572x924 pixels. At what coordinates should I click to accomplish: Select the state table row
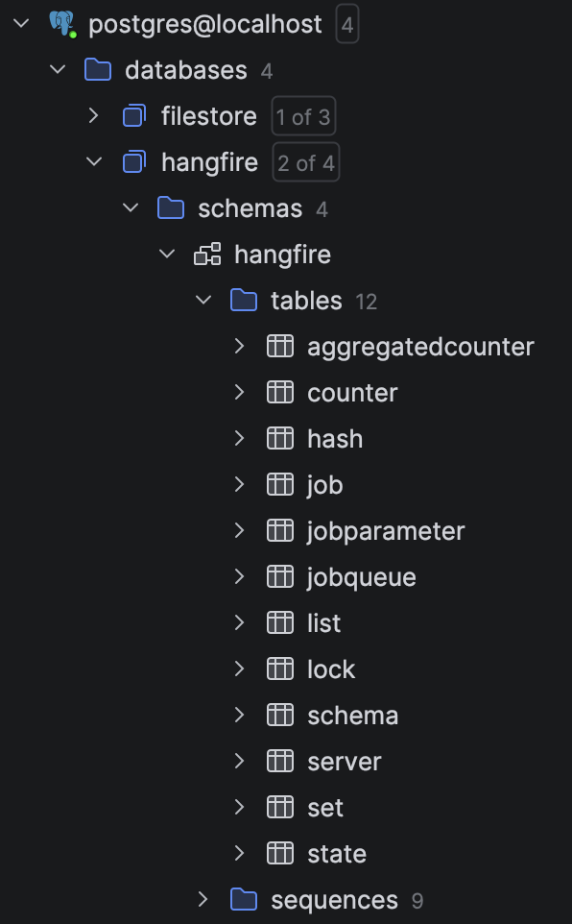pos(336,853)
